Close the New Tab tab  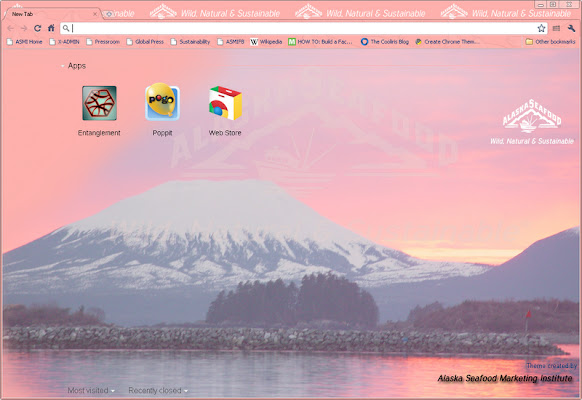tap(95, 14)
